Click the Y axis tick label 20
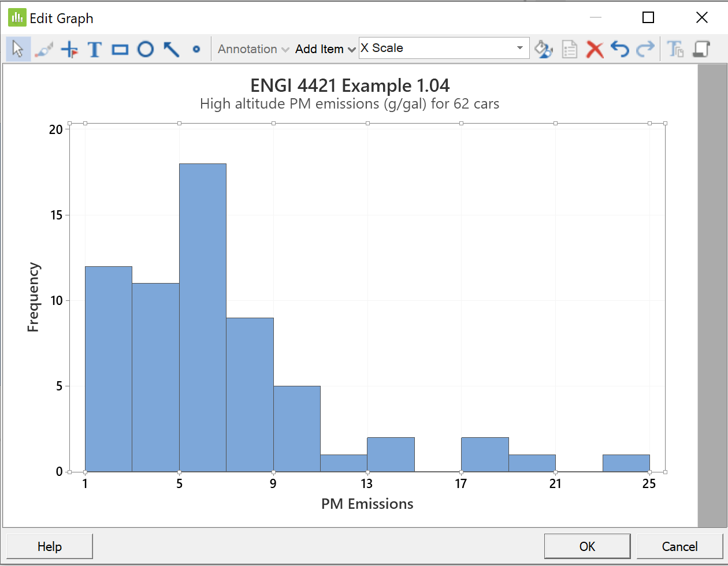The width and height of the screenshot is (728, 566). 55,129
